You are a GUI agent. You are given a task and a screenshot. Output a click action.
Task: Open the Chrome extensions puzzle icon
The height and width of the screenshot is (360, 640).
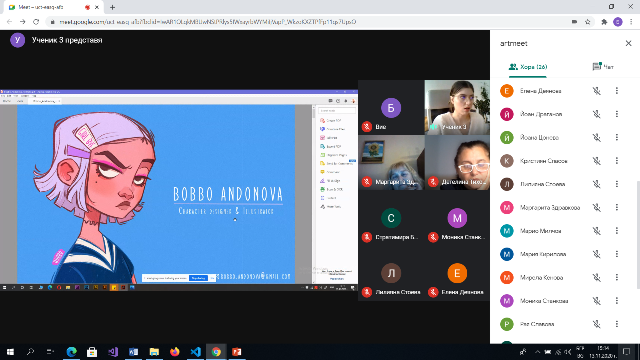tap(604, 22)
